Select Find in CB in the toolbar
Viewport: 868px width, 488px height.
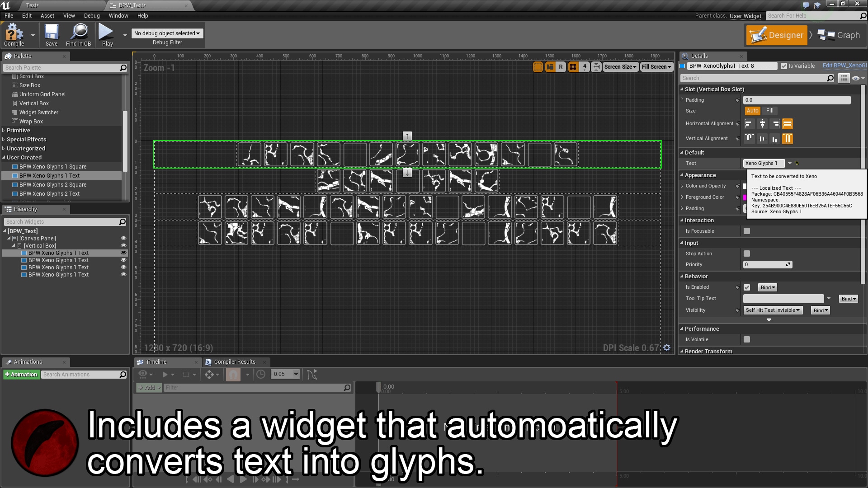[x=79, y=35]
